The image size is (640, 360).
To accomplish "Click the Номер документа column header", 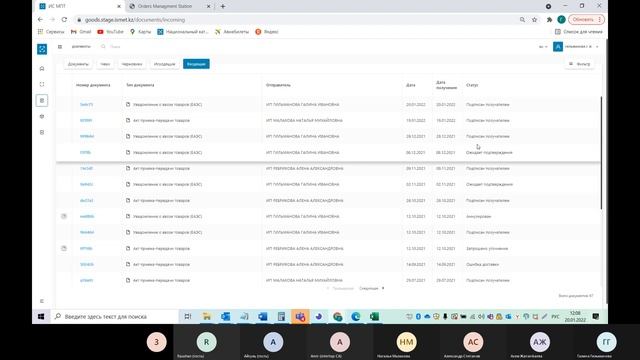I will (93, 85).
